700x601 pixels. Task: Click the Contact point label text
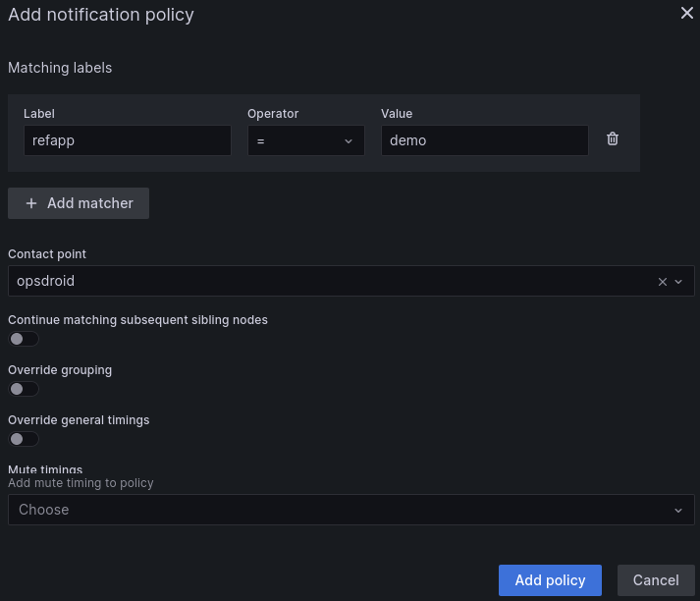tap(47, 254)
